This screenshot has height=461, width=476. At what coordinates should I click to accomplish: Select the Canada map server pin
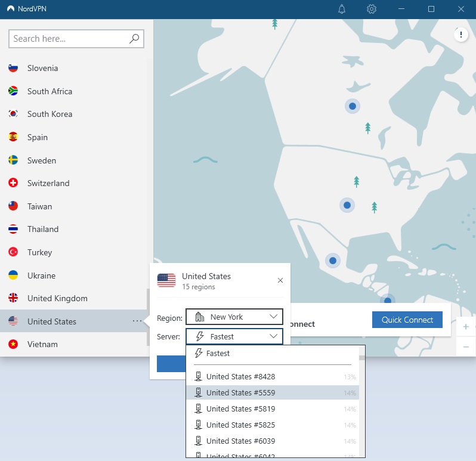(353, 106)
